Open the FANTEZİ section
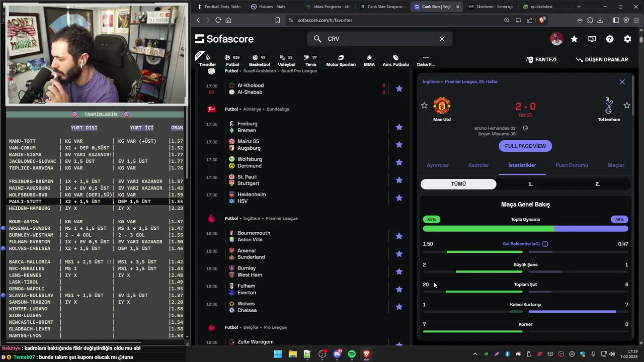Image resolution: width=644 pixels, height=362 pixels. [541, 59]
